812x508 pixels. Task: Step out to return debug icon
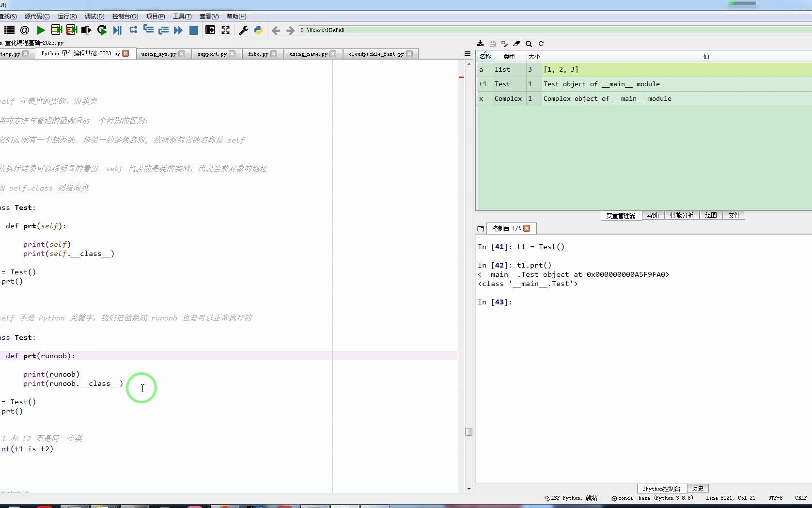[163, 30]
